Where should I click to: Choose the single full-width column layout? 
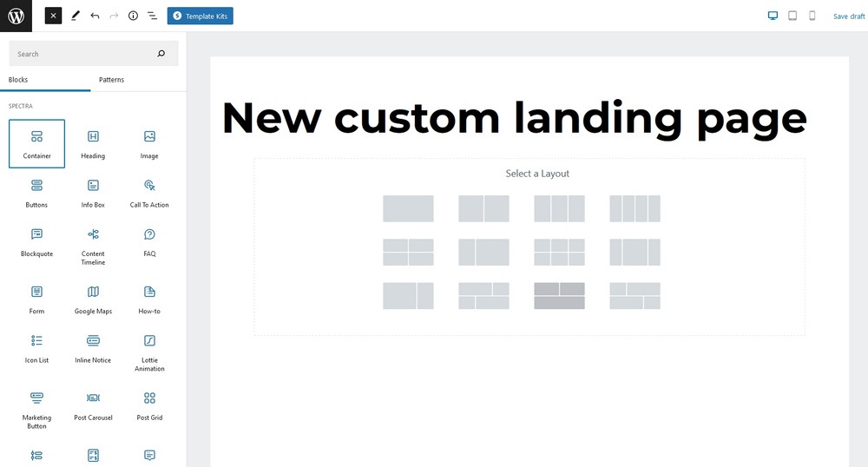(x=408, y=208)
